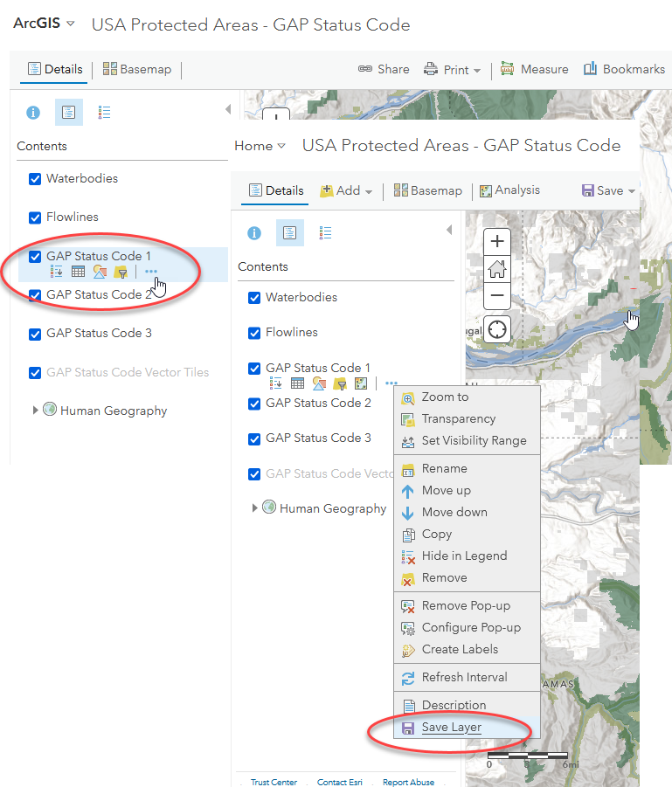The image size is (672, 787).
Task: Open the Add dropdown in front window
Action: pyautogui.click(x=346, y=190)
